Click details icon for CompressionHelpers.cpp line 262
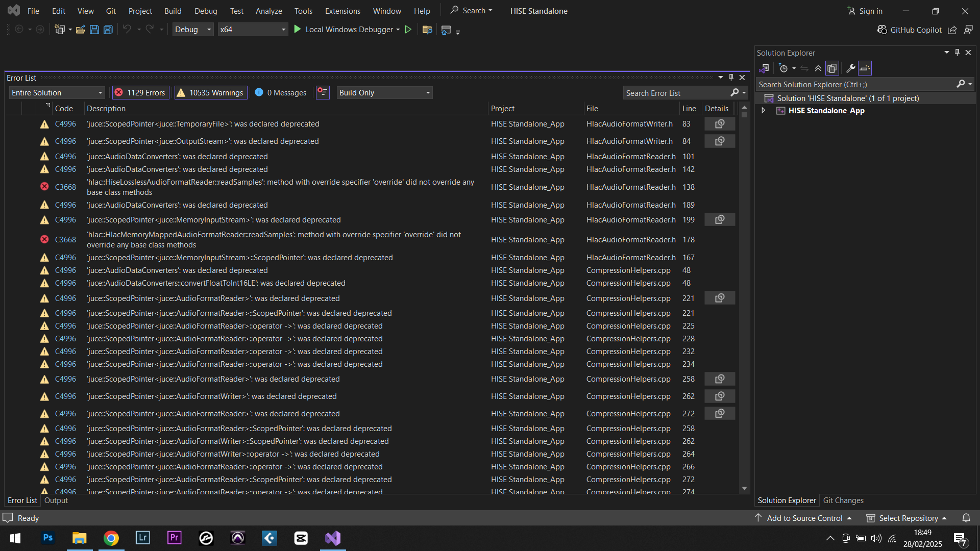 click(x=720, y=396)
